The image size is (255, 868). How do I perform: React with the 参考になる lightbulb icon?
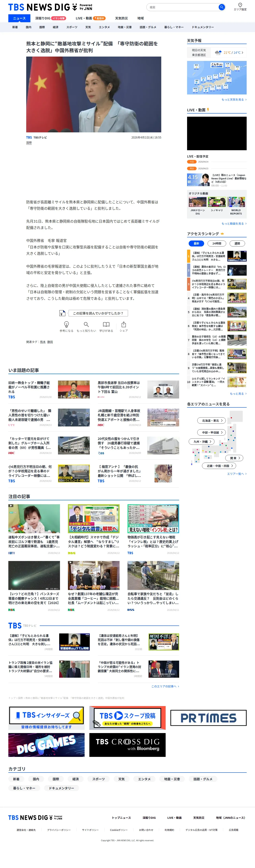(x=67, y=324)
